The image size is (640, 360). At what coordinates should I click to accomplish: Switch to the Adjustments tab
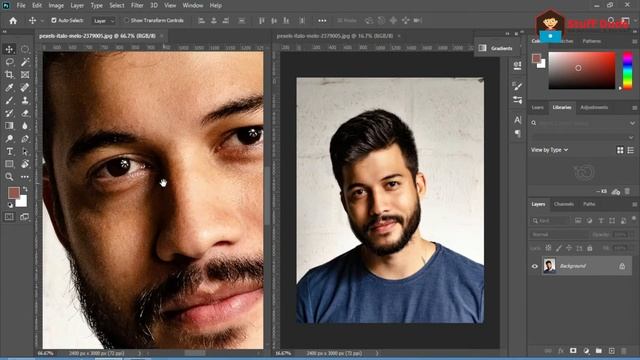click(594, 108)
